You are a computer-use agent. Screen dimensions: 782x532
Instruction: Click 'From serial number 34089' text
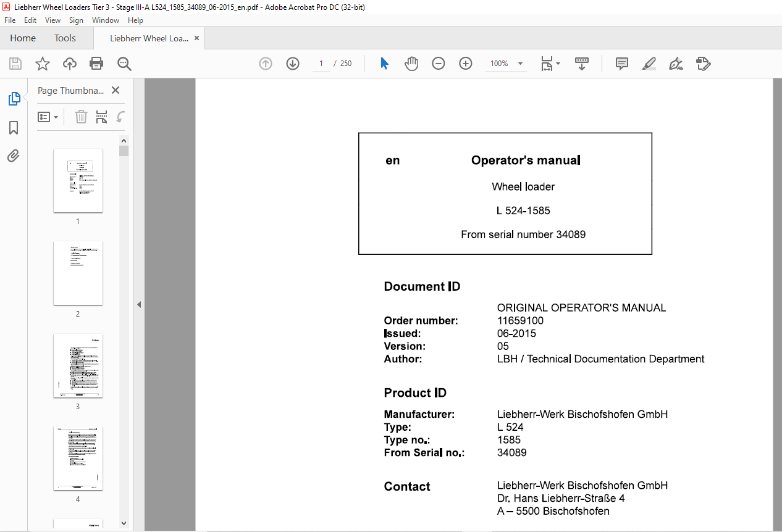[523, 235]
